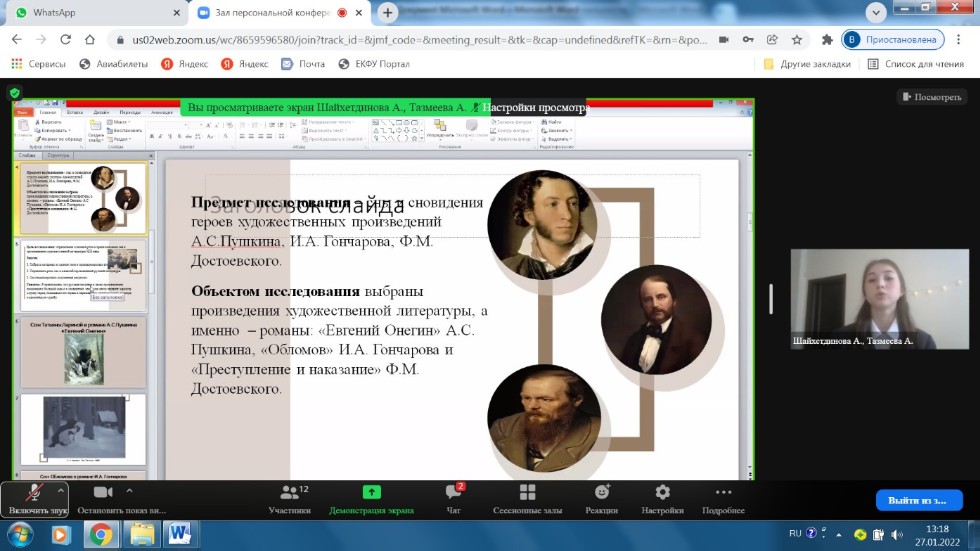Bookmark this page with the star
The width and height of the screenshot is (980, 551).
click(x=797, y=39)
